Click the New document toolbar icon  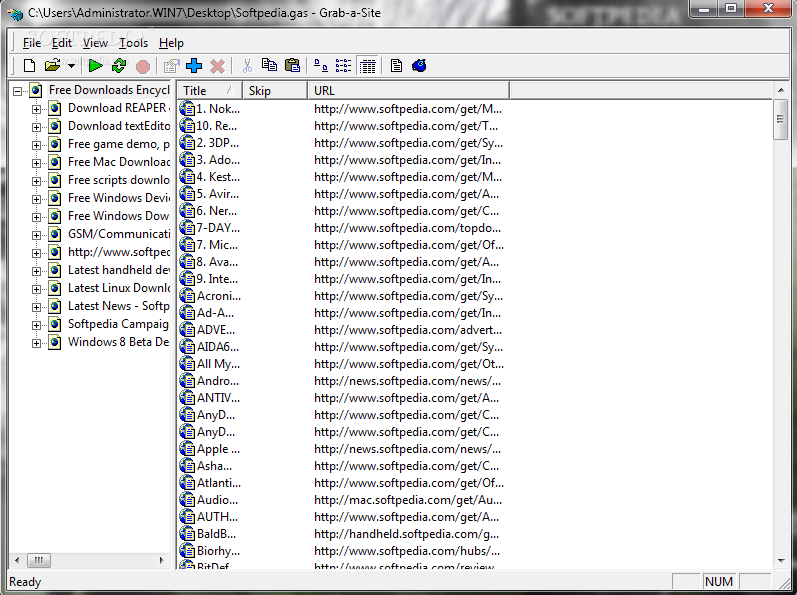(x=29, y=66)
